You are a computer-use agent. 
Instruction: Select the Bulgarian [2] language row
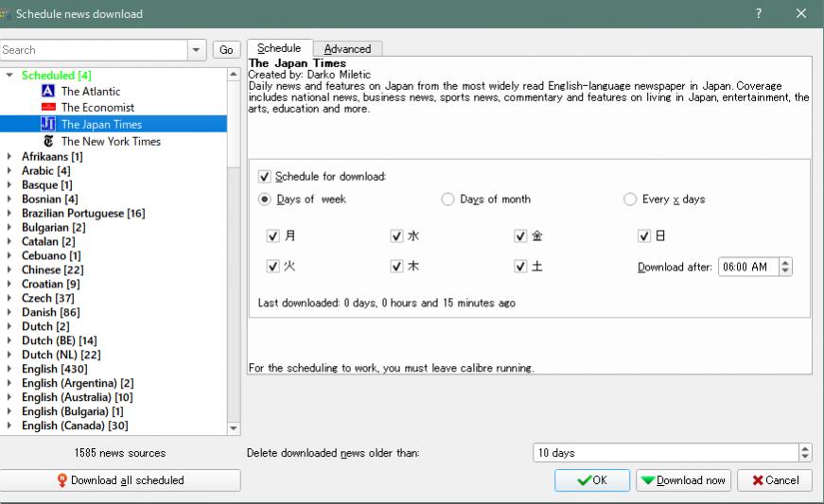click(x=54, y=227)
